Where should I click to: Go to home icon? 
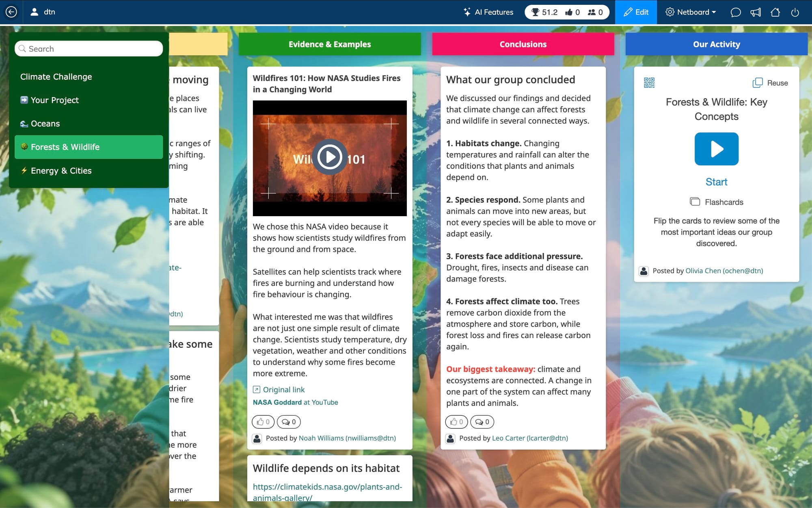click(775, 12)
